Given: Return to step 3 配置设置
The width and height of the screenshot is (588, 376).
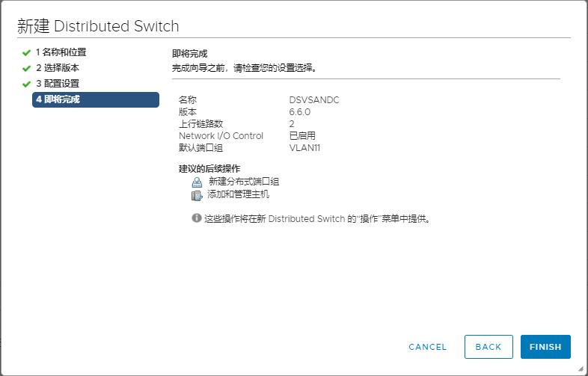Looking at the screenshot, I should pos(57,84).
